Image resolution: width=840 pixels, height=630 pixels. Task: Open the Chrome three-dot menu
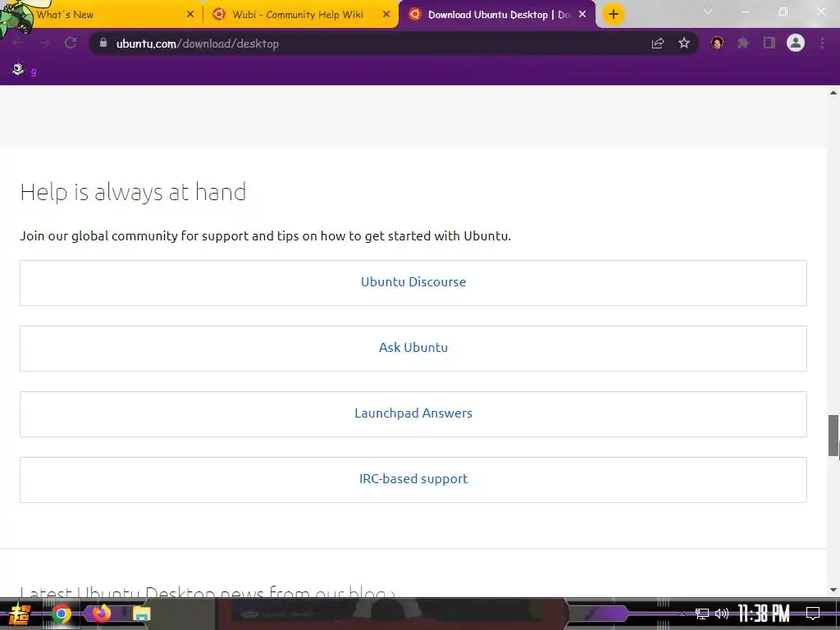click(822, 43)
